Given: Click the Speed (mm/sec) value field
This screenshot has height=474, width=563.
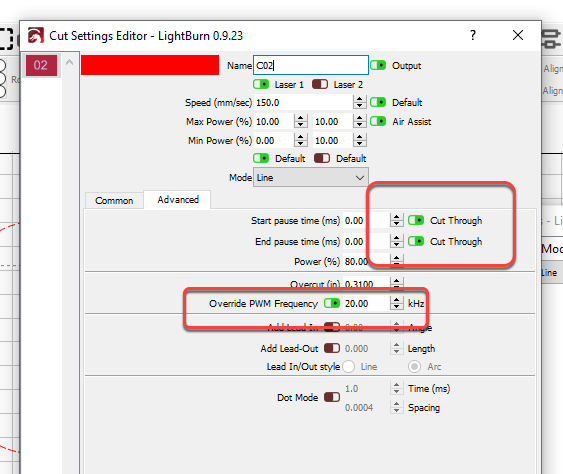Looking at the screenshot, I should pos(303,103).
